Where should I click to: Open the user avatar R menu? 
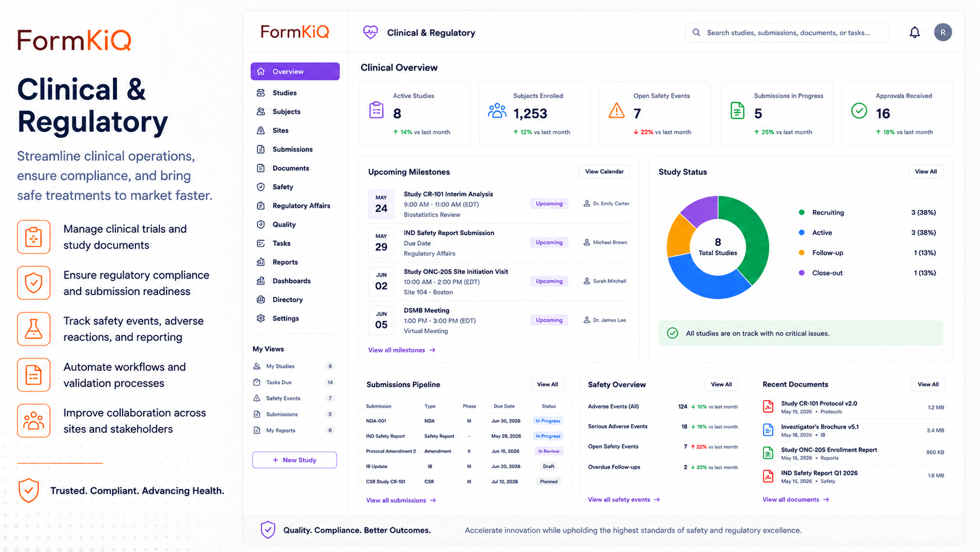tap(942, 32)
